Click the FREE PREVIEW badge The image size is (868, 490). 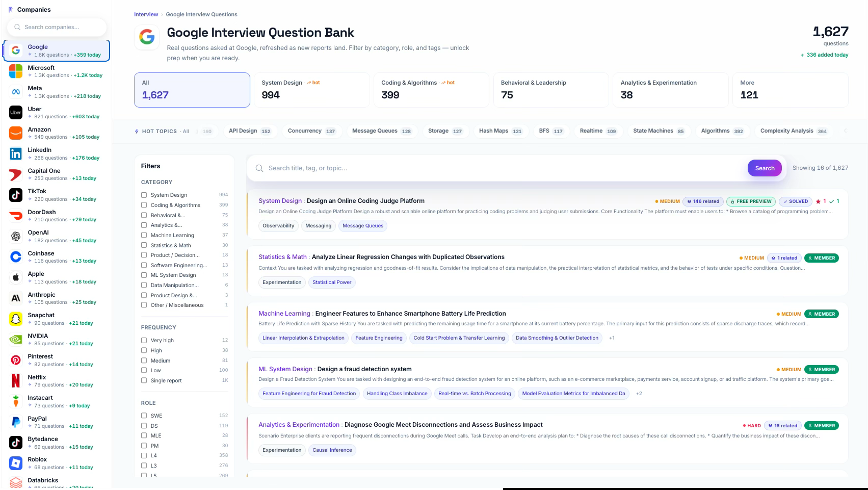(751, 201)
